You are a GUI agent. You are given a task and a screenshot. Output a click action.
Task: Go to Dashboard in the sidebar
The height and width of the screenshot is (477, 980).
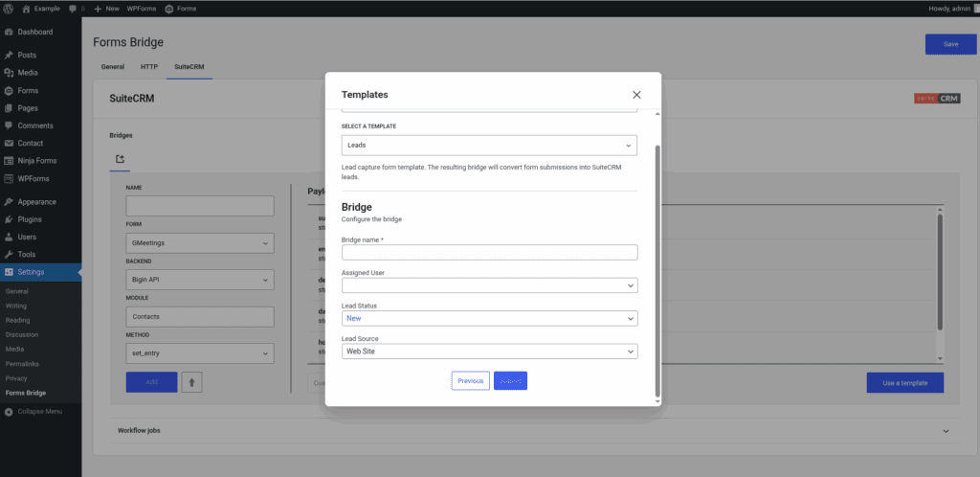pos(40,32)
